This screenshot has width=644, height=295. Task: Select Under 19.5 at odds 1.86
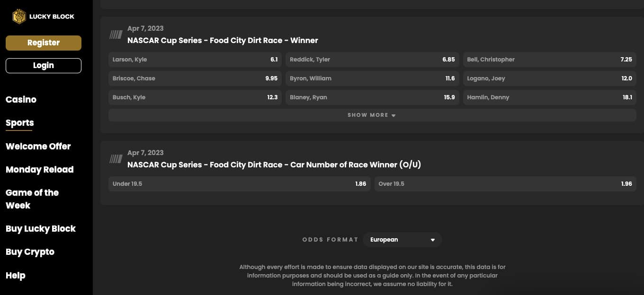240,184
